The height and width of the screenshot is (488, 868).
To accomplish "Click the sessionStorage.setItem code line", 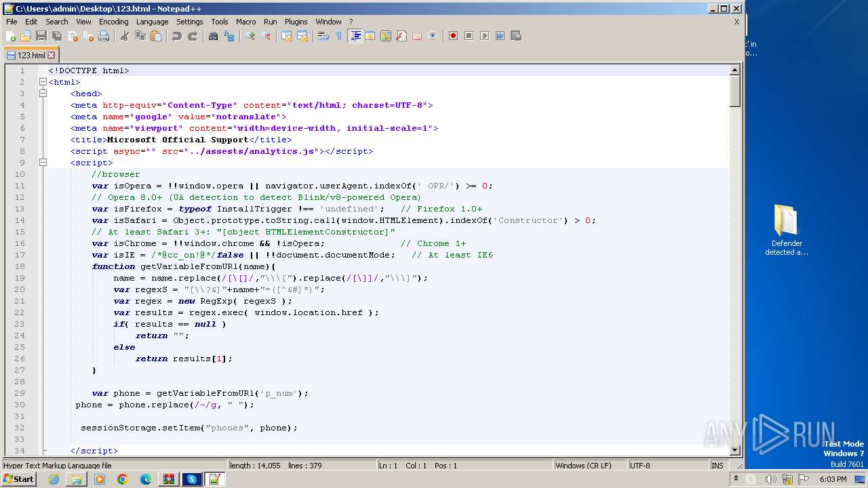I will 189,428.
